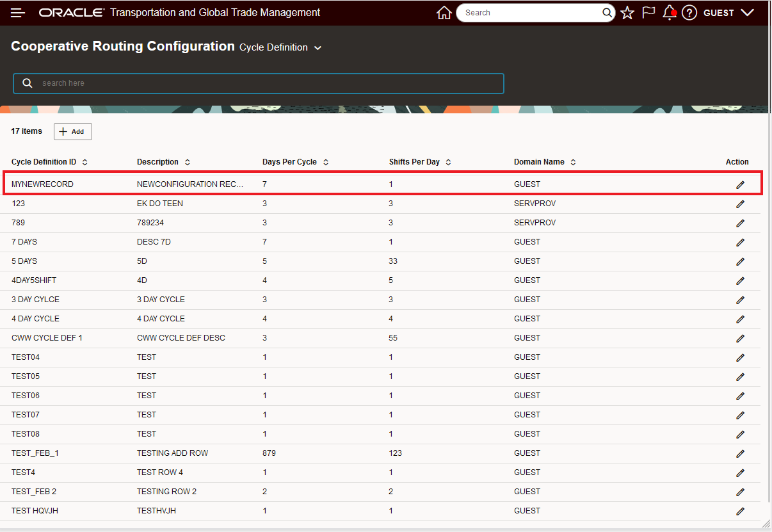
Task: Sort by Domain Name column
Action: 573,163
